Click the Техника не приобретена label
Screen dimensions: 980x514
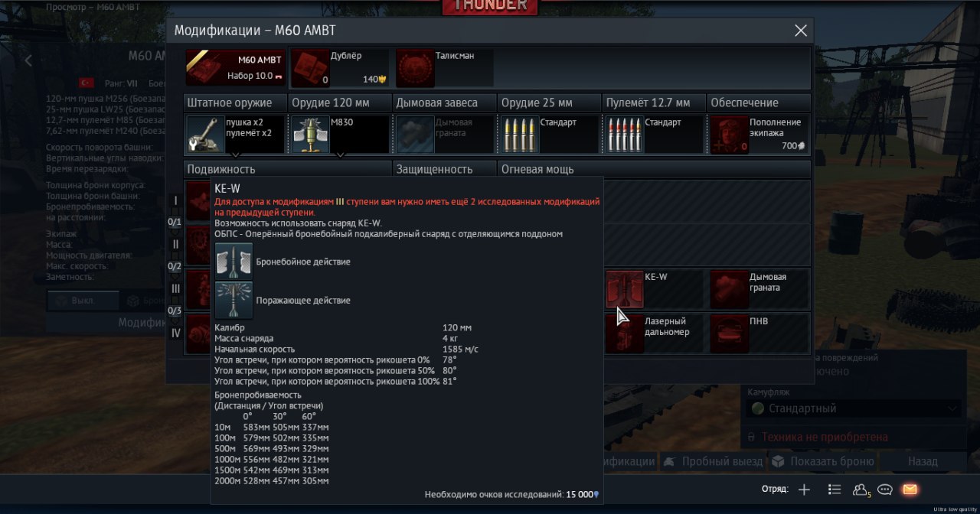click(x=825, y=437)
